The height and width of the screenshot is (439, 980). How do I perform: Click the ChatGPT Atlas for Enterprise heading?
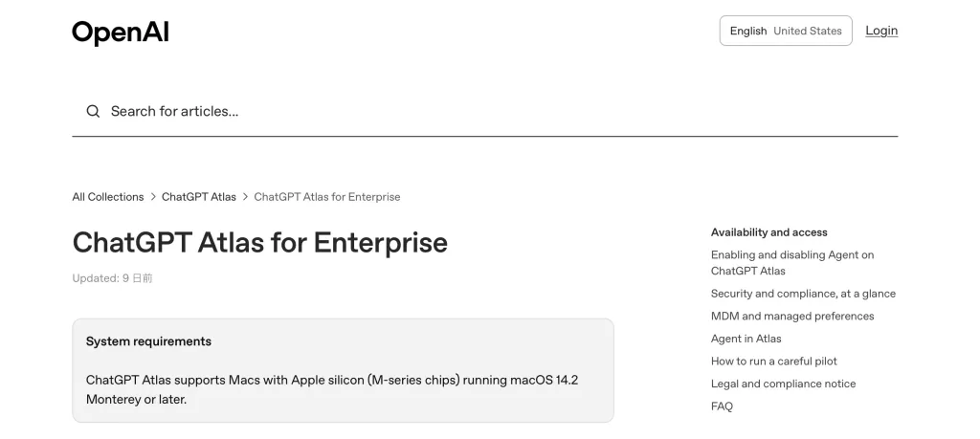click(259, 242)
